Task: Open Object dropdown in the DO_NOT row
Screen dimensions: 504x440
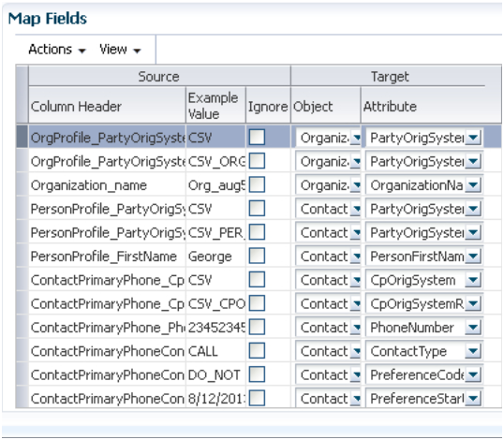Action: tap(355, 375)
